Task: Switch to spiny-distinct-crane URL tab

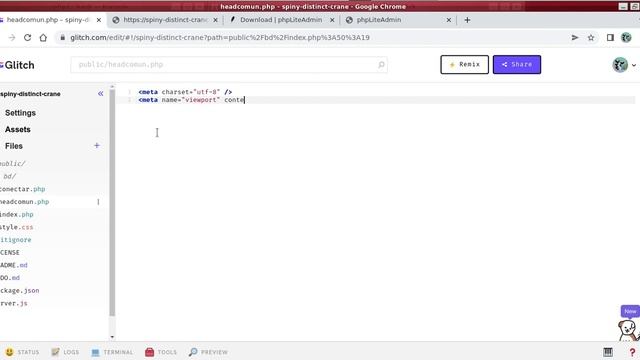Action: coord(165,20)
